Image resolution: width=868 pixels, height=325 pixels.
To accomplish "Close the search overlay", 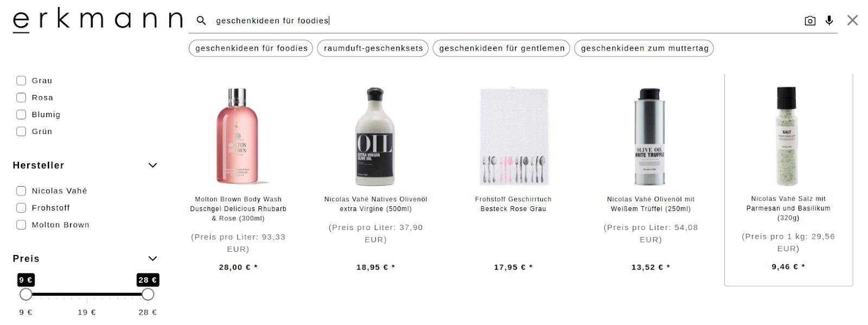I will (x=852, y=21).
